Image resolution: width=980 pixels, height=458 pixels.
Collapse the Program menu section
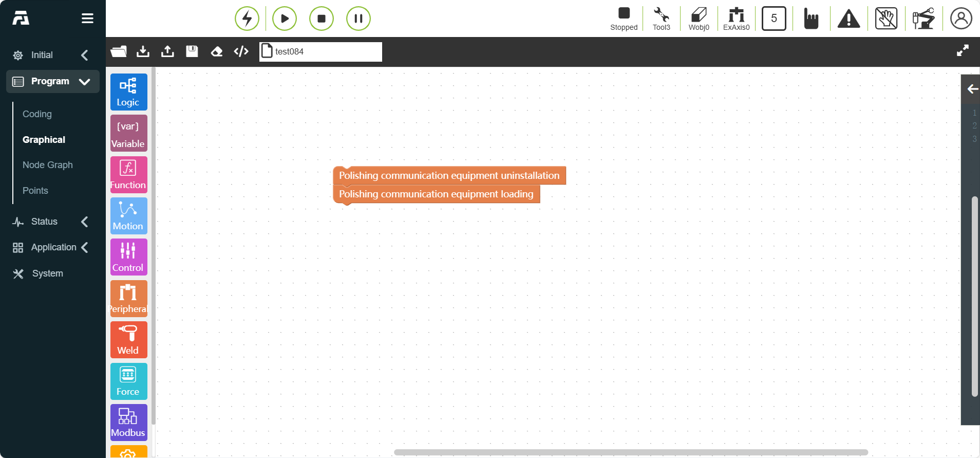[x=53, y=81]
